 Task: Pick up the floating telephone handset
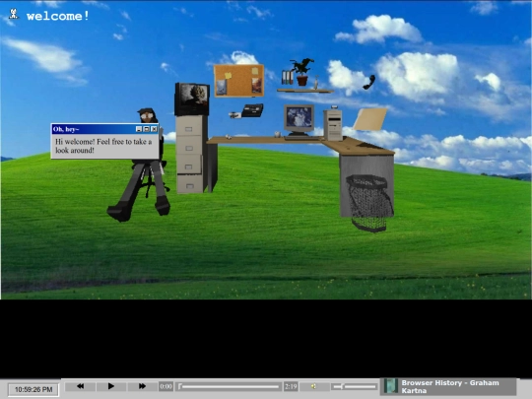[x=369, y=82]
